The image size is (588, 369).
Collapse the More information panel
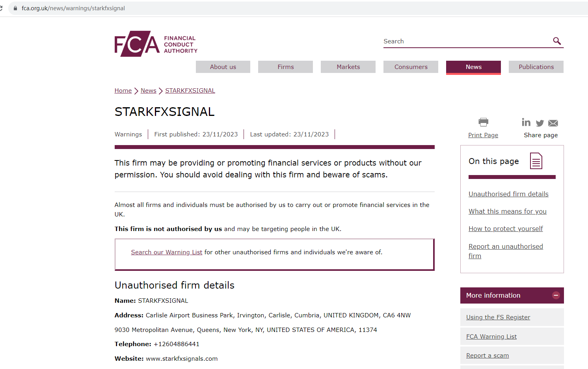click(556, 295)
